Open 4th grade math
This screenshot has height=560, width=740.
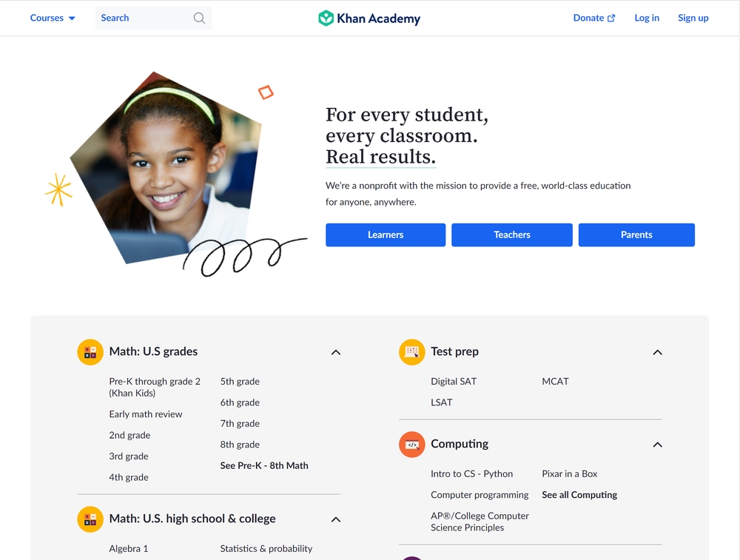[x=128, y=477]
